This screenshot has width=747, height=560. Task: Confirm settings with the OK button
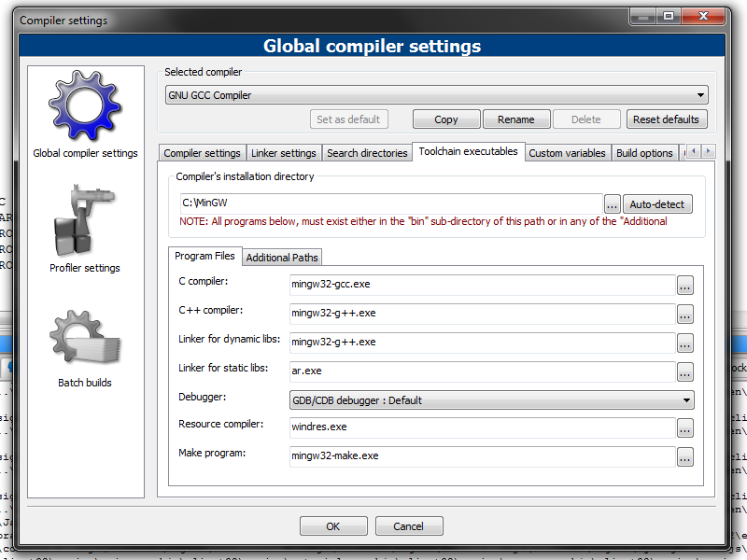[333, 526]
